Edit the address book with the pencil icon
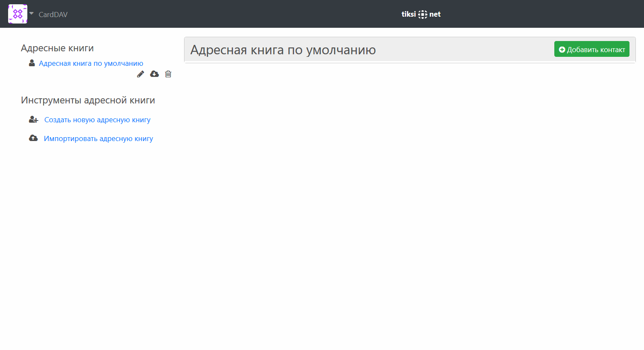Viewport: 644px width, 350px height. [141, 74]
